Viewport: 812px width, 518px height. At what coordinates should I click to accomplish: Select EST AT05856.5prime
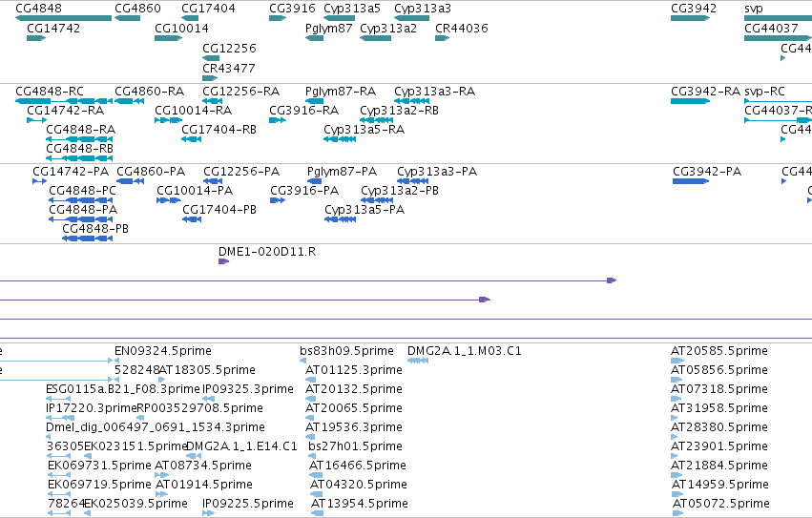(676, 380)
